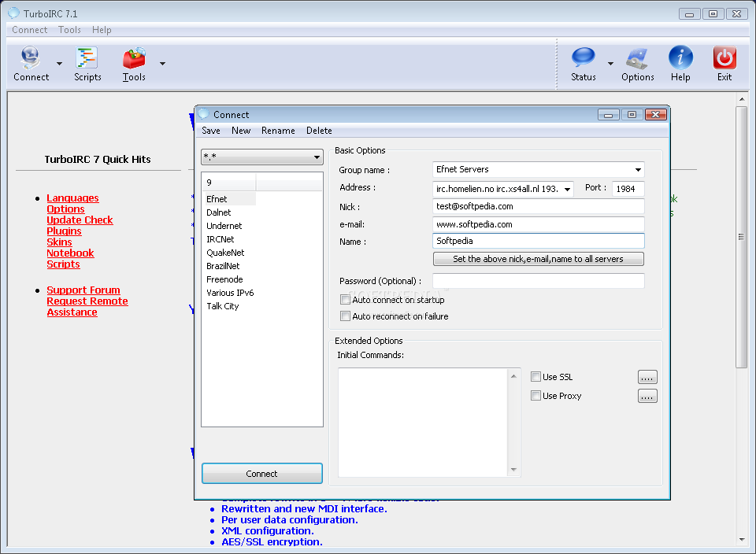The image size is (756, 554).
Task: Open the Status speech bubble icon
Action: (x=584, y=58)
